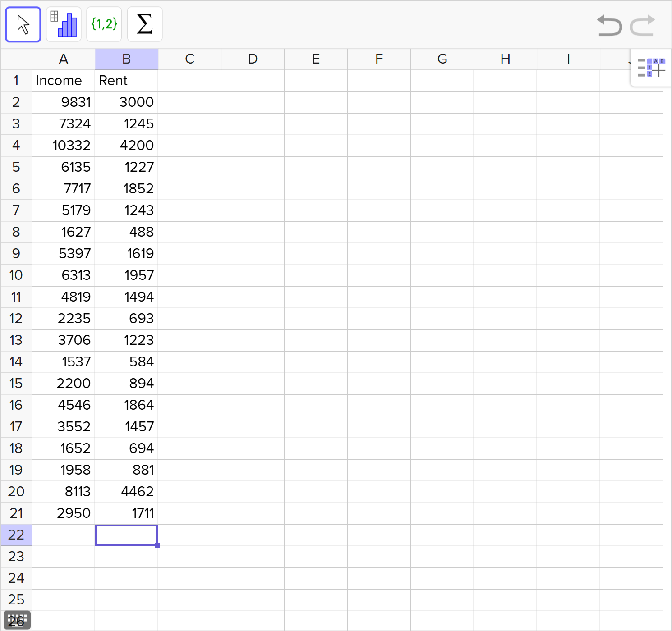Select cell containing 1243
672x631 pixels.
click(127, 210)
